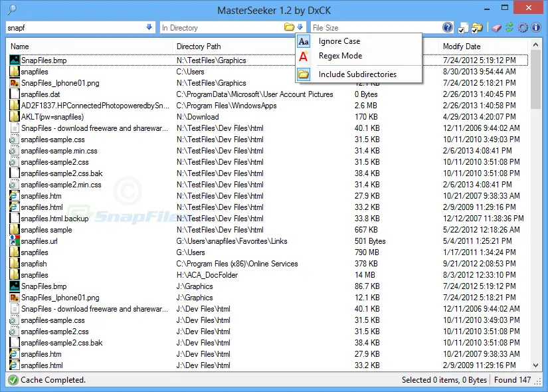Click the Cache Completed green check icon

pos(13,380)
